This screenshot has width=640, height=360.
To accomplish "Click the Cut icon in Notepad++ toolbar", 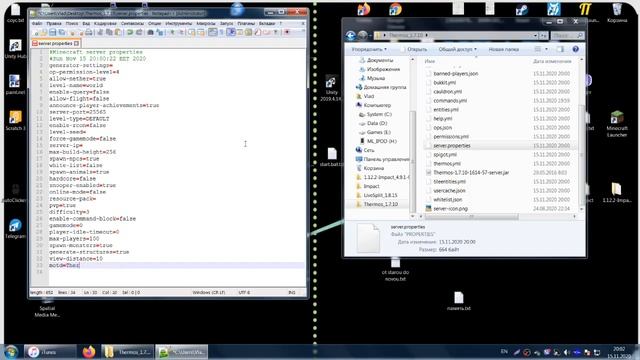I will click(100, 32).
